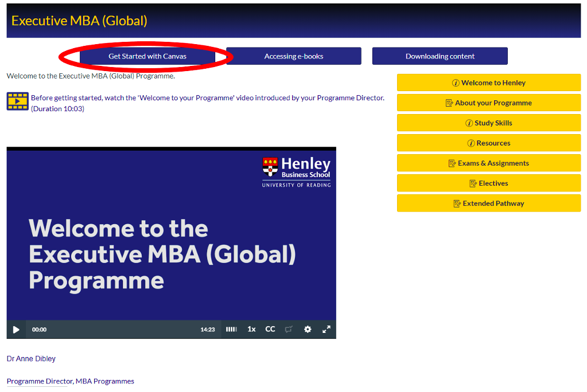Viewport: 587px width, 392px height.
Task: Click the film strip video icon
Action: (18, 101)
